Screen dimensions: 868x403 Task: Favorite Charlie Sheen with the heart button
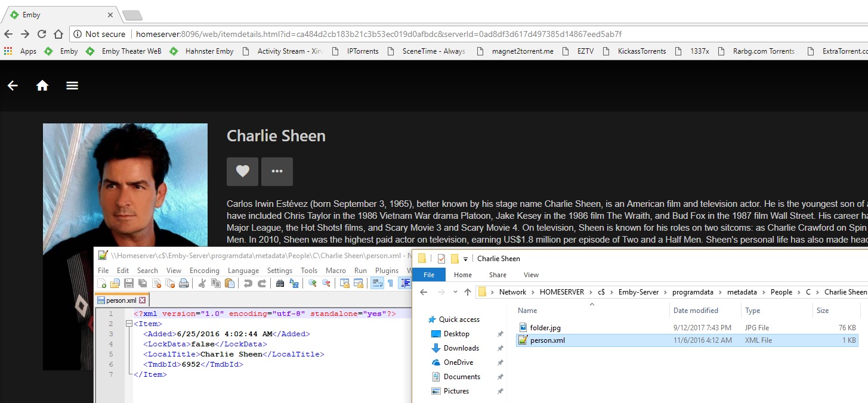coord(242,172)
